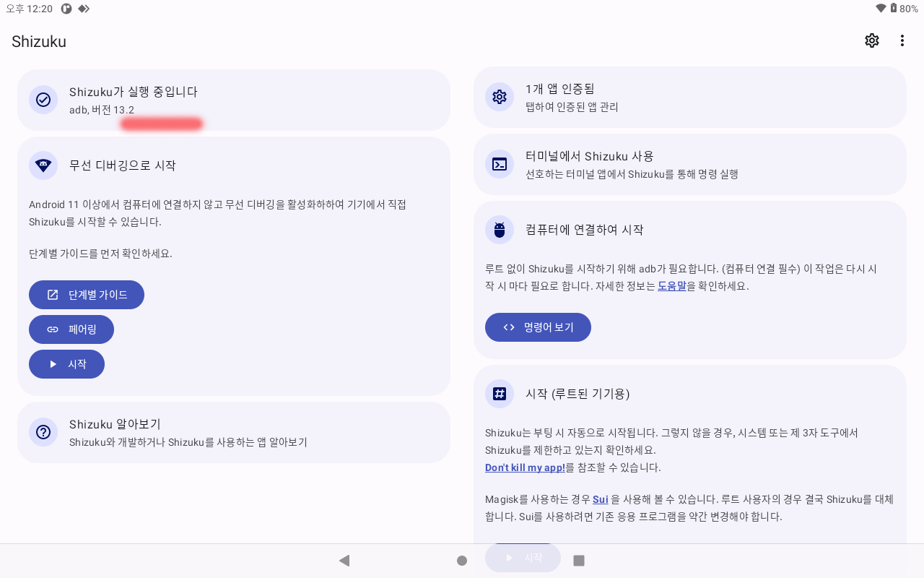Click the 명령어 보기 button
The width and height of the screenshot is (924, 578).
point(538,327)
